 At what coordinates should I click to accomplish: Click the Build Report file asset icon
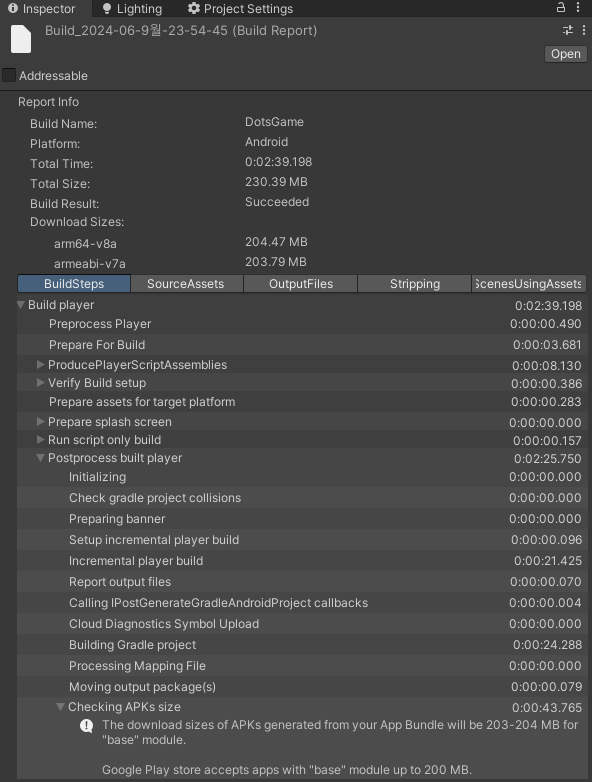click(x=21, y=39)
